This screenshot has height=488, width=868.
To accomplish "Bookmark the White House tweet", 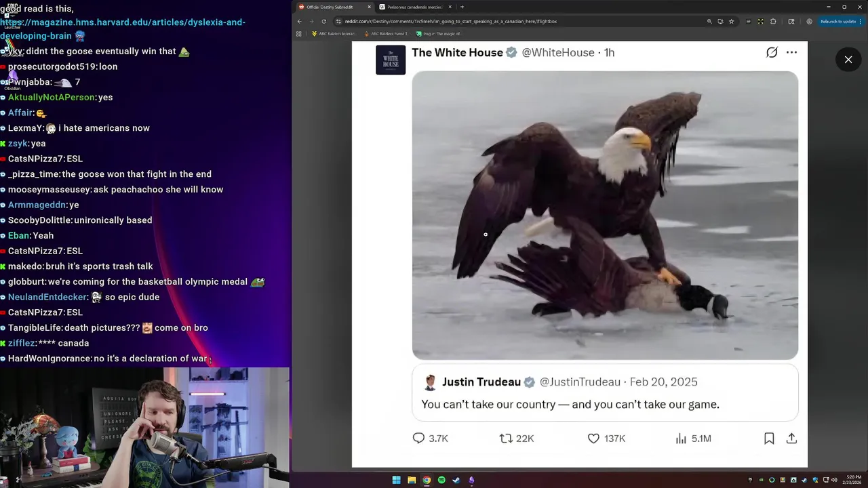I will click(769, 439).
